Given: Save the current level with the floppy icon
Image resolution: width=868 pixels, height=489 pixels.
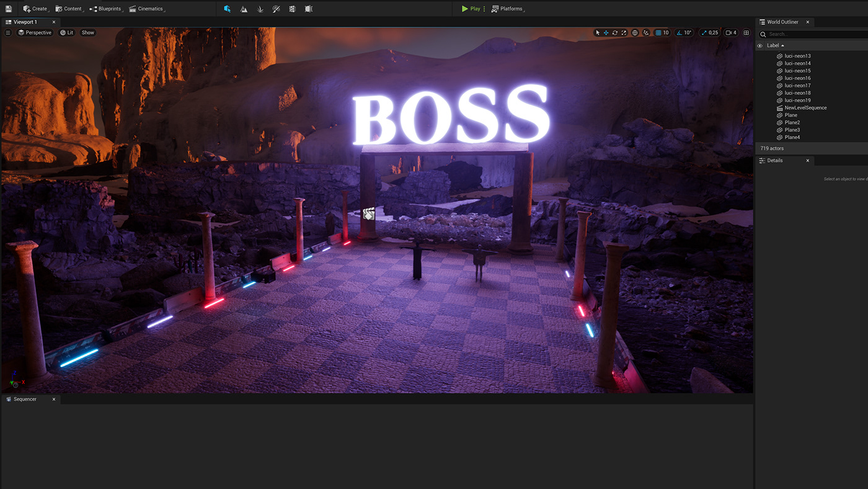Looking at the screenshot, I should pyautogui.click(x=9, y=9).
